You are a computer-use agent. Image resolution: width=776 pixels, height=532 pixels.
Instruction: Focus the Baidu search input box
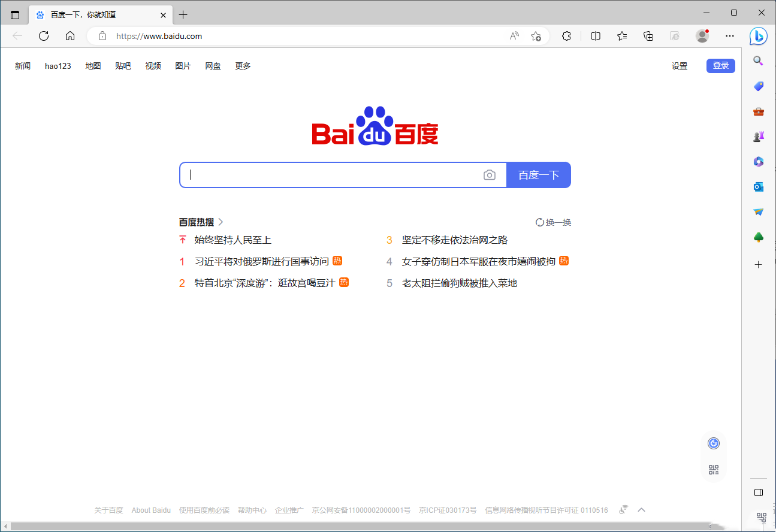coord(343,175)
